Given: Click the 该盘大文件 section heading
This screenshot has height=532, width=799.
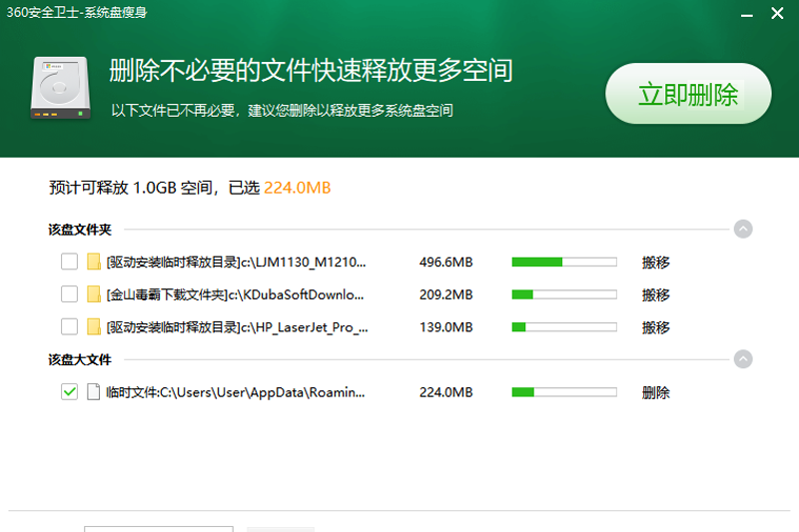Looking at the screenshot, I should tap(80, 360).
